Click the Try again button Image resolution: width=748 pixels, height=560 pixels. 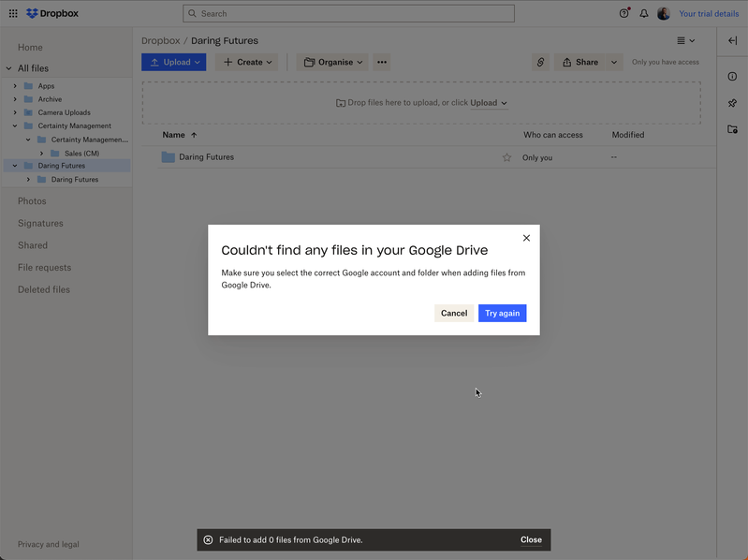click(x=502, y=314)
